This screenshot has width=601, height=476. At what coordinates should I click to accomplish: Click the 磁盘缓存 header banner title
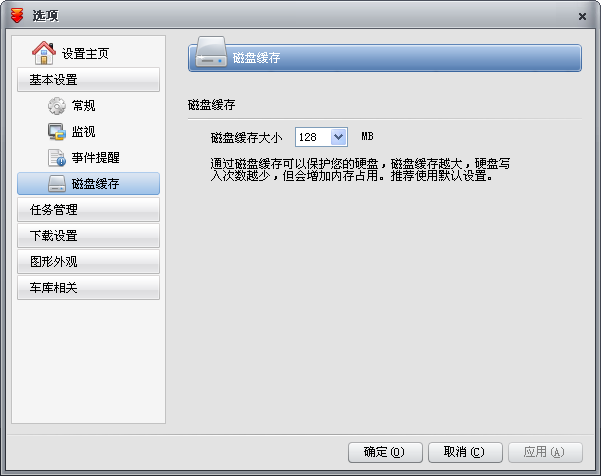[257, 58]
